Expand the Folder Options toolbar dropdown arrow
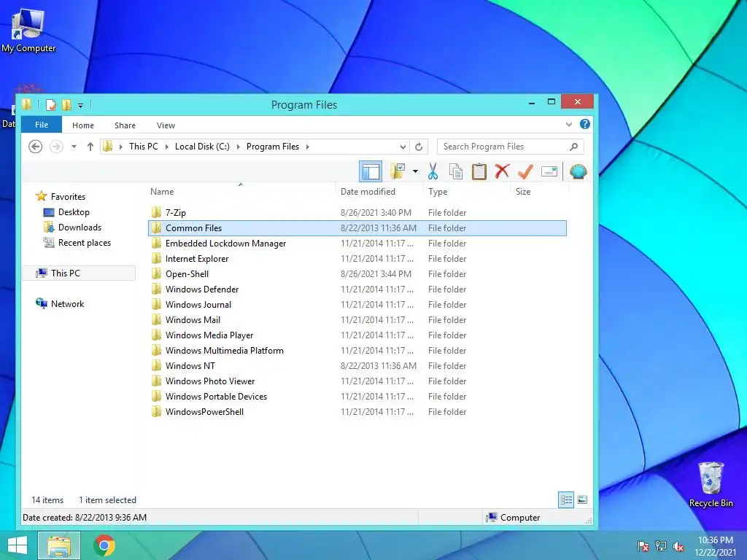Viewport: 747px width, 560px height. pyautogui.click(x=415, y=171)
